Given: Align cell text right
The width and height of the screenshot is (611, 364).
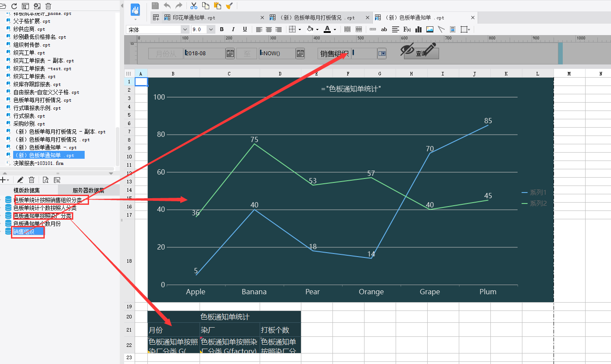Looking at the screenshot, I should click(x=278, y=29).
